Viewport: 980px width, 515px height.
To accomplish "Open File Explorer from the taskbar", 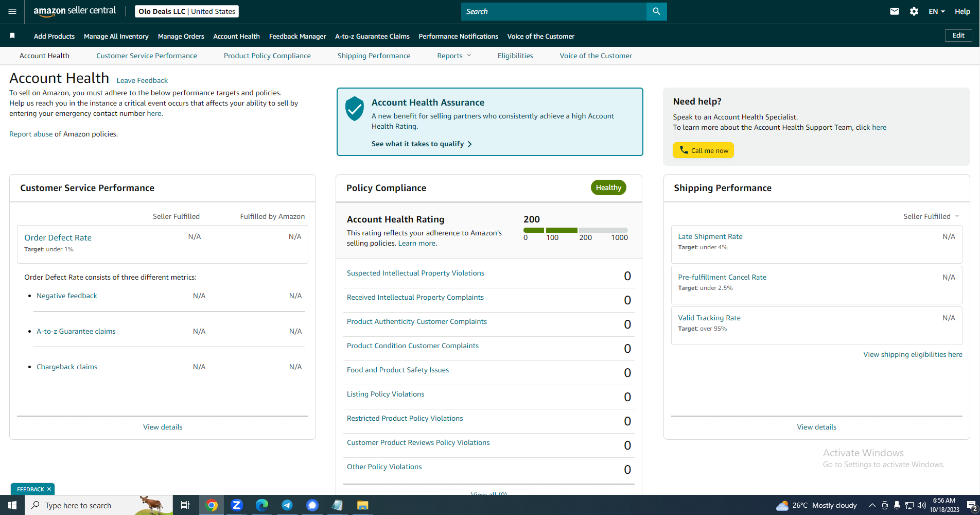I will coord(363,505).
